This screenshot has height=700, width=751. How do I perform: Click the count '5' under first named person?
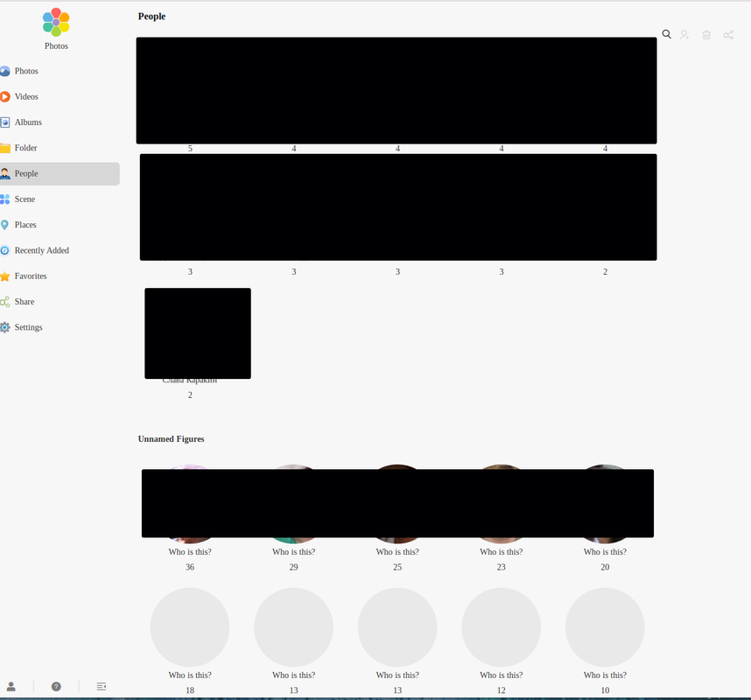tap(190, 149)
